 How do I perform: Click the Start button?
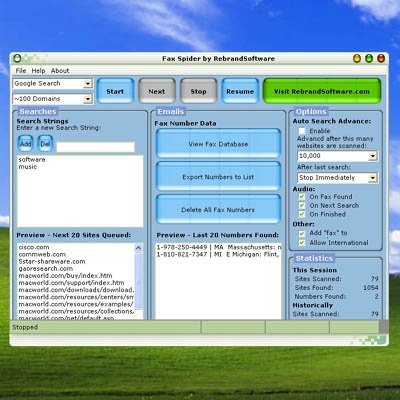click(x=115, y=91)
